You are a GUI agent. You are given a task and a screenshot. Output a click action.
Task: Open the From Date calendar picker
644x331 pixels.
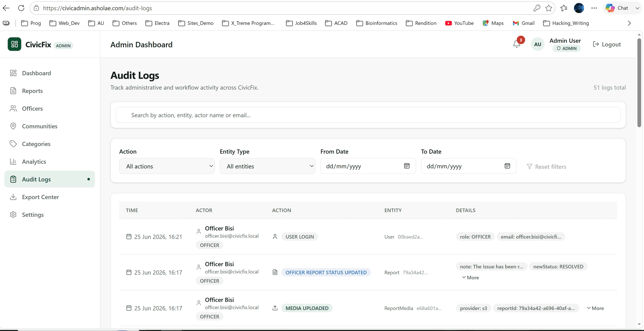pyautogui.click(x=407, y=166)
